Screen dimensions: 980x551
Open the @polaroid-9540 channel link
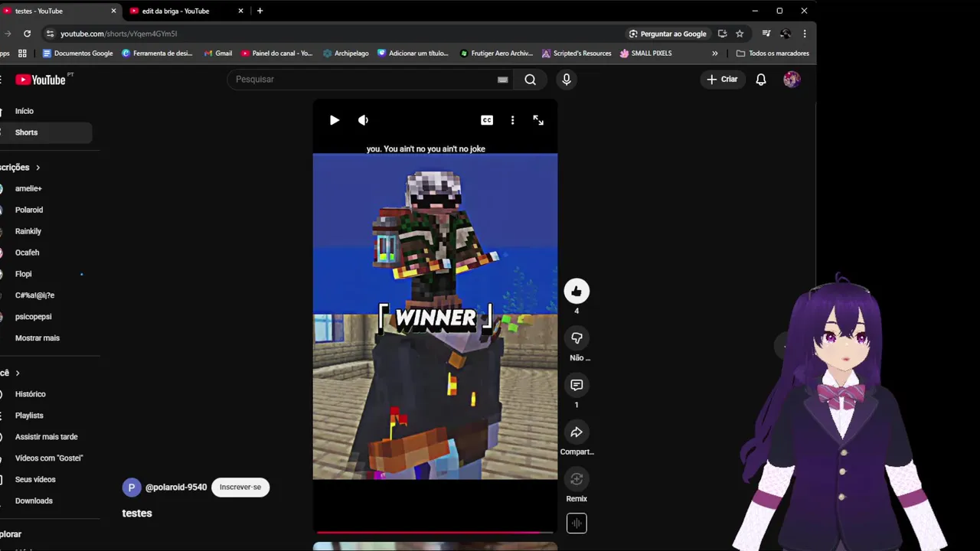[x=176, y=487]
